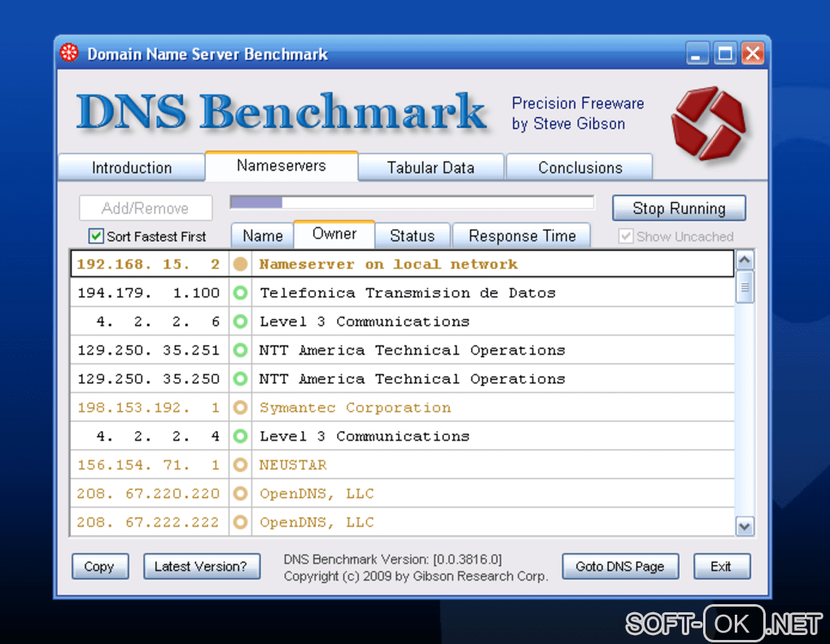Click the Stop Running button
Image resolution: width=830 pixels, height=644 pixels.
point(679,208)
